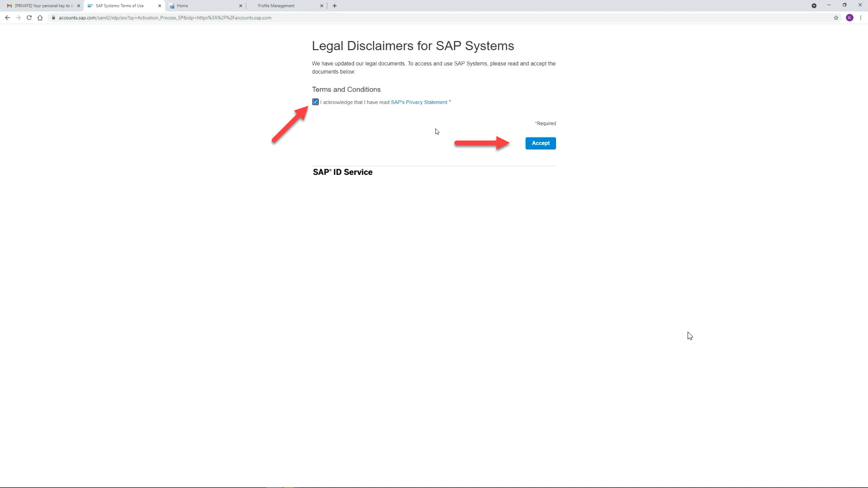Click the Terms and Conditions heading
Image resolution: width=868 pixels, height=488 pixels.
click(x=346, y=89)
